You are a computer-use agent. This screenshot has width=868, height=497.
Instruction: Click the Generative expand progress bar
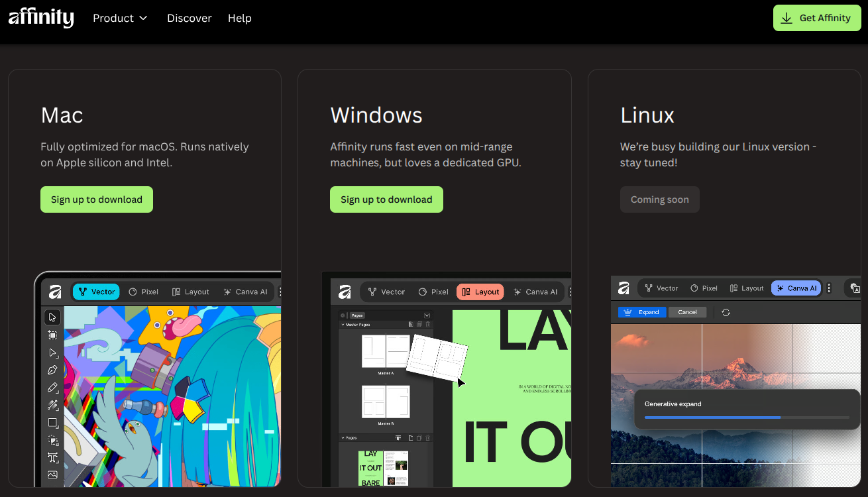pos(747,417)
